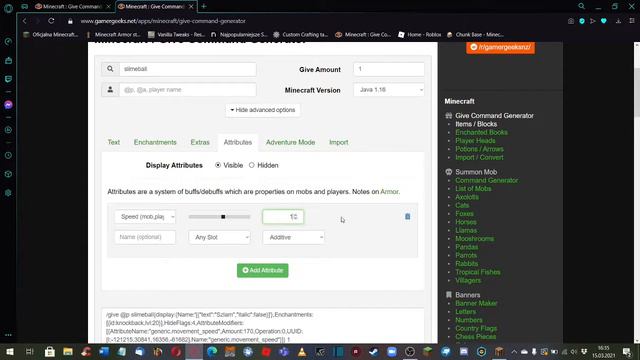Open Discord from the taskbar
This screenshot has width=640, height=360.
(x=464, y=351)
